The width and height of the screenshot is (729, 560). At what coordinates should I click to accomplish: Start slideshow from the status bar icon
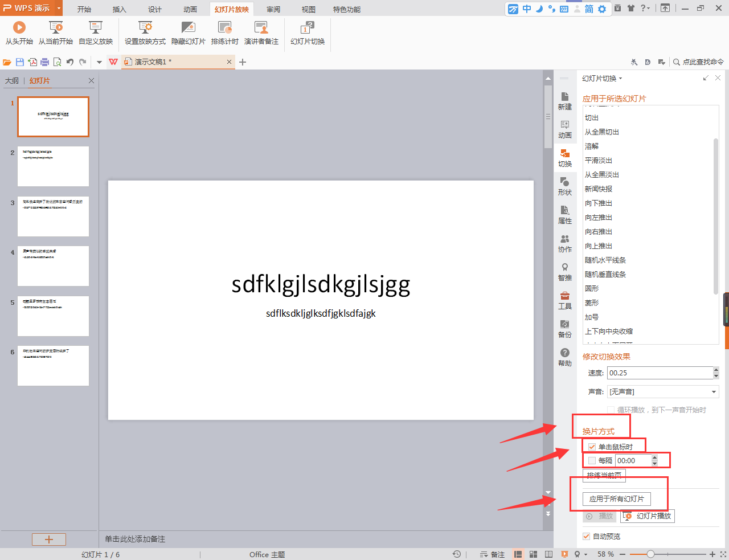tap(564, 554)
